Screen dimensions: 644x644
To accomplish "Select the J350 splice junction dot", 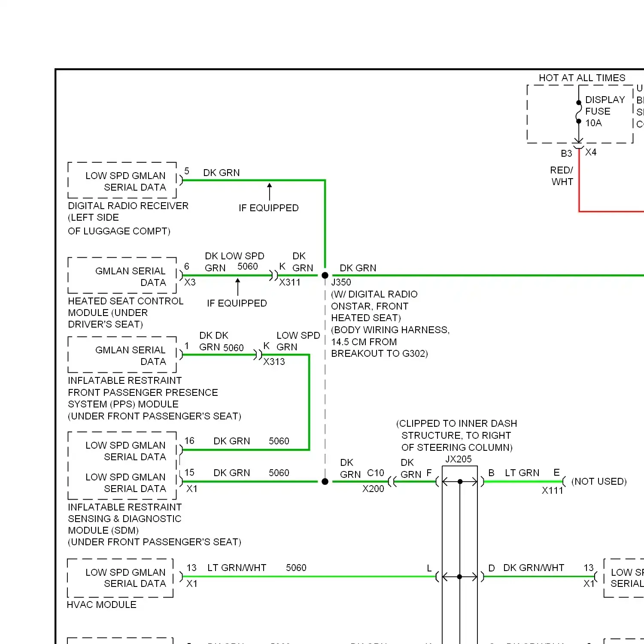I will click(325, 275).
